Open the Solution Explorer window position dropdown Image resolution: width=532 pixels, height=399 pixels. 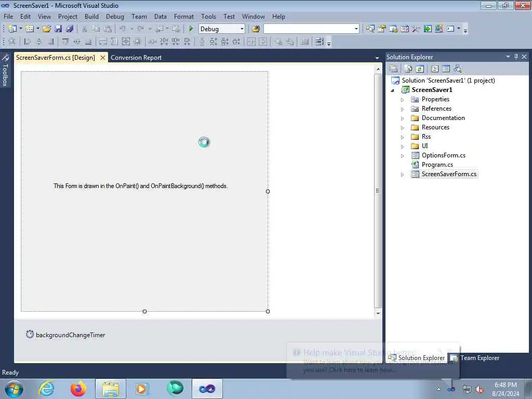pyautogui.click(x=508, y=57)
